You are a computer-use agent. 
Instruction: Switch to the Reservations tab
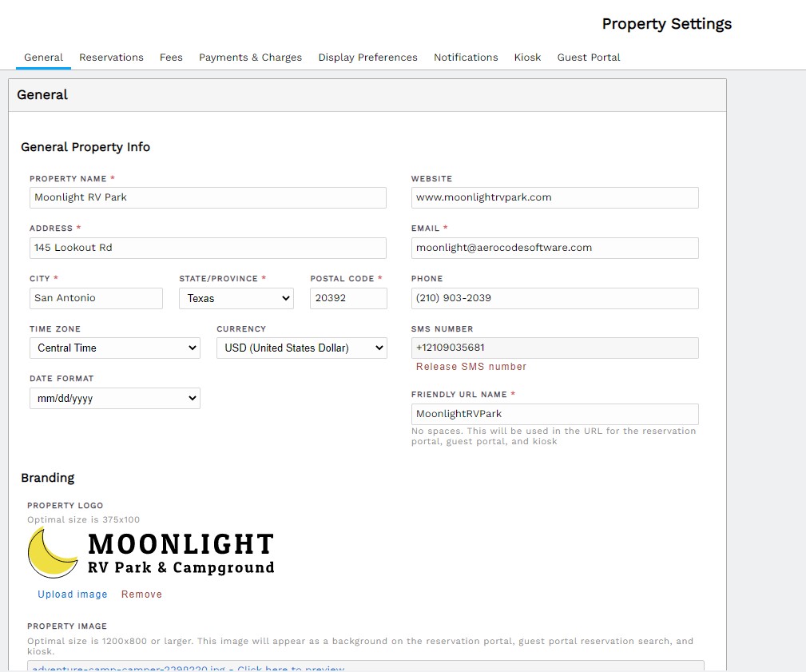pyautogui.click(x=111, y=57)
